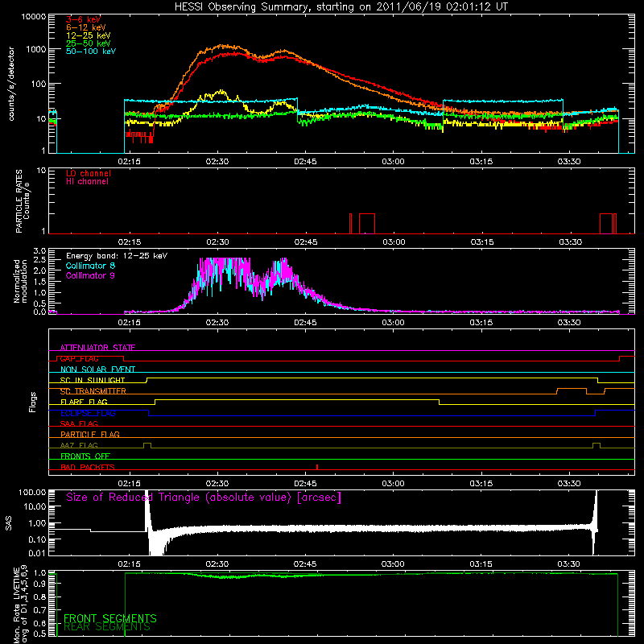
Task: Click the bad packets red marker near 02:47
Action: coord(317,467)
